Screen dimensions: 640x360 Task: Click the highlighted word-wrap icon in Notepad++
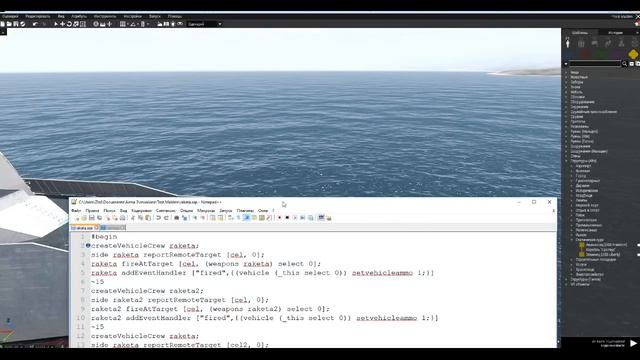tap(246, 218)
